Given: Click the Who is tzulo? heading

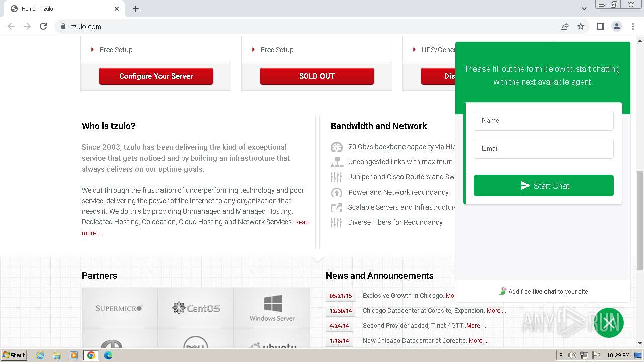Looking at the screenshot, I should 108,126.
